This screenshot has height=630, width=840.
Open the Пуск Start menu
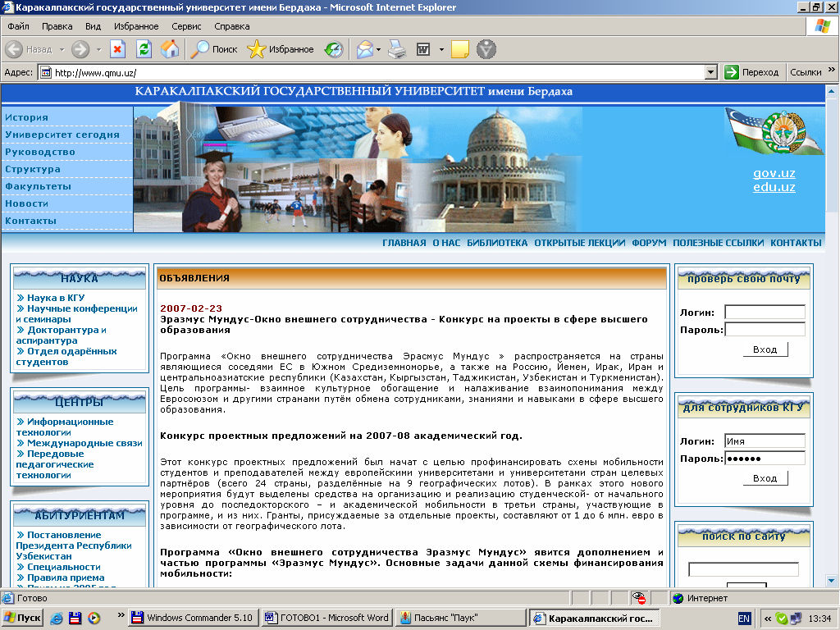(22, 619)
